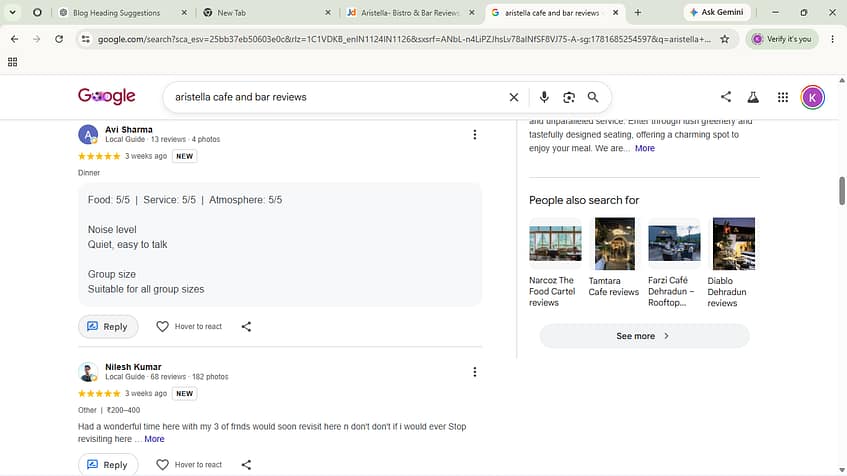Start voice search with the microphone icon
847x476 pixels.
[x=544, y=97]
